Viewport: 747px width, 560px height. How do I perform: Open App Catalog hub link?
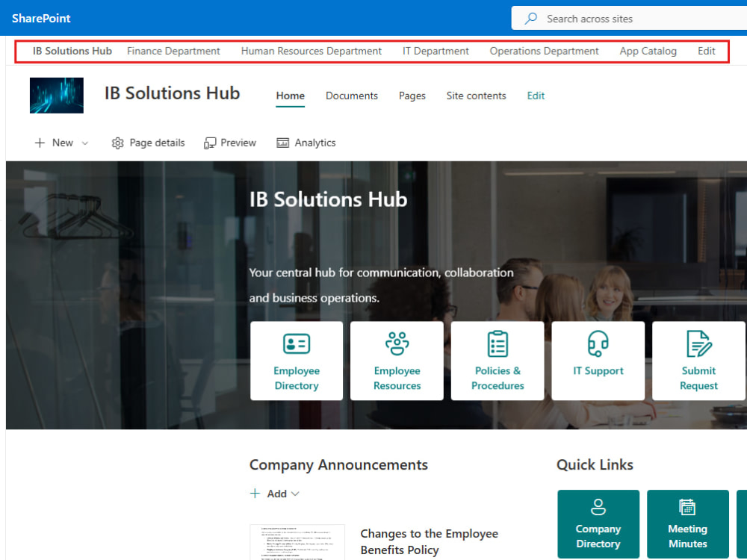(x=648, y=51)
